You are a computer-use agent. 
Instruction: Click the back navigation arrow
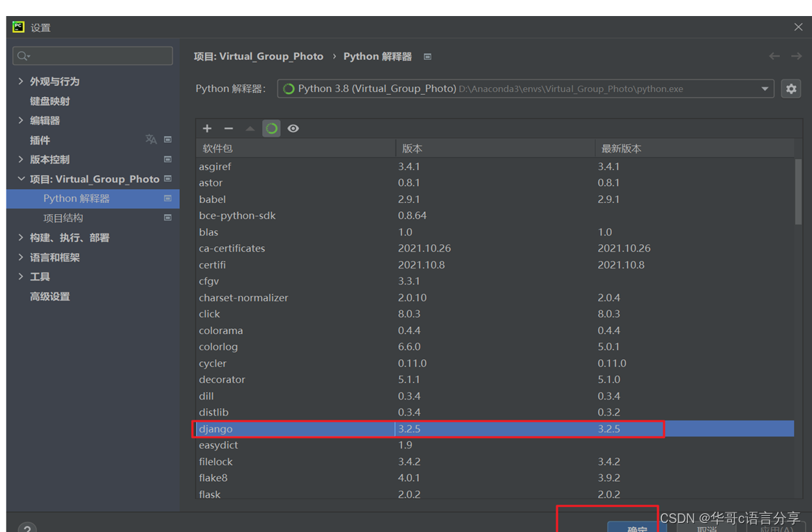(774, 56)
